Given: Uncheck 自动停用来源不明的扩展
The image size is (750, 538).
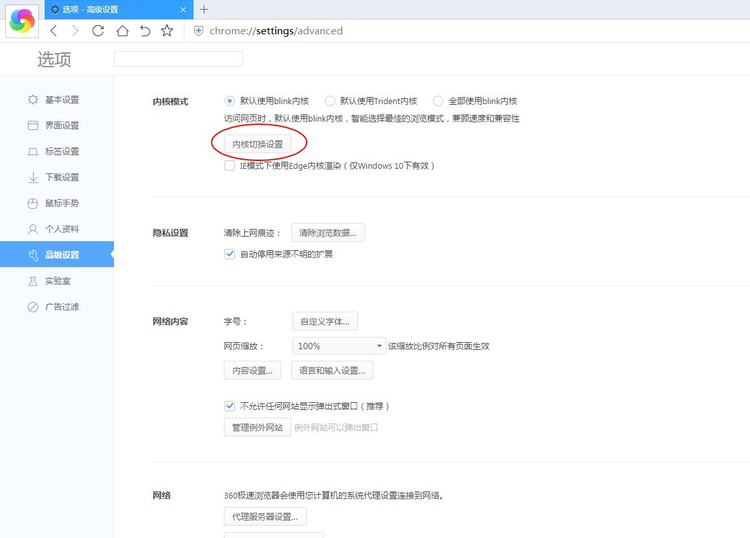Looking at the screenshot, I should point(230,254).
